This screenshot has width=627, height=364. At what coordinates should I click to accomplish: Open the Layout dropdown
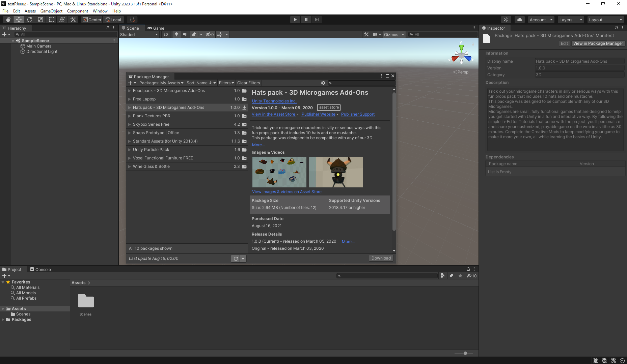605,20
